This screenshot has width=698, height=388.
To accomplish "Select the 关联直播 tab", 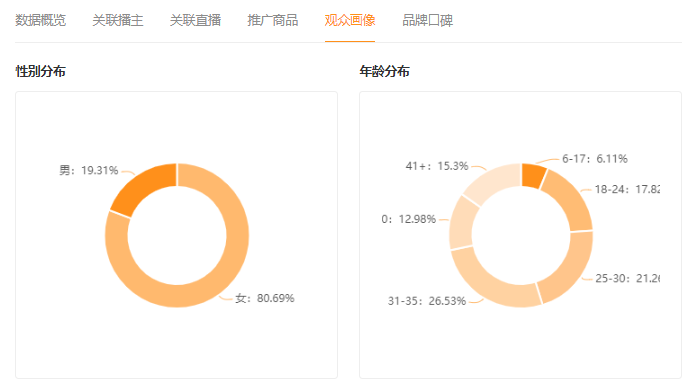I will [195, 20].
